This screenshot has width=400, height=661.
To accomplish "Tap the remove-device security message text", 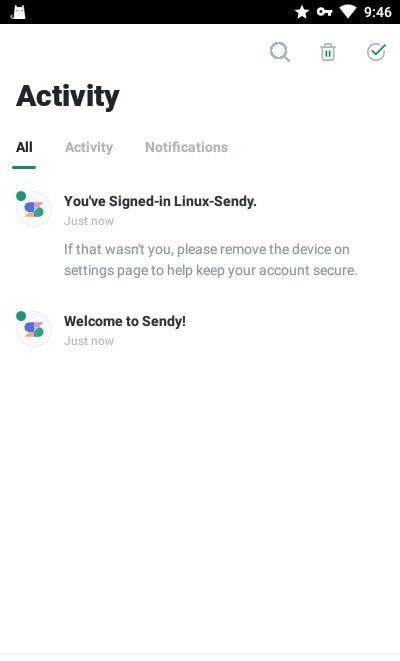I will click(210, 260).
